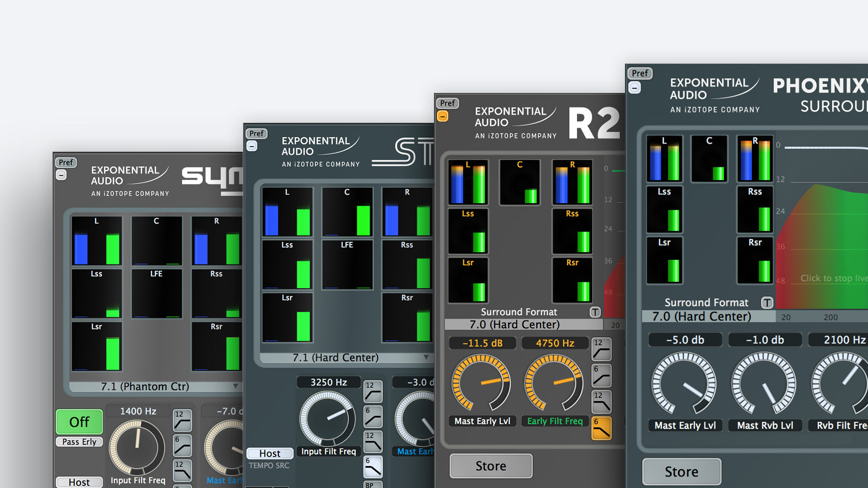Select 12 dB low-pass filter icon in R2

[x=601, y=402]
